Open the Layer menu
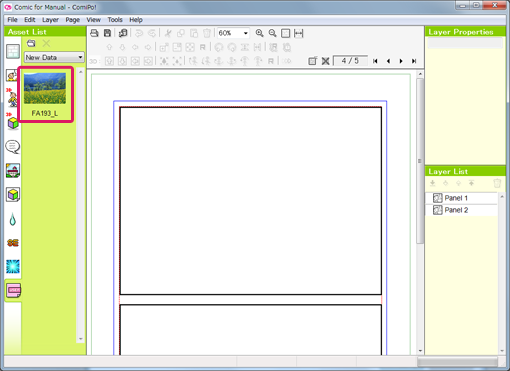510x371 pixels. pos(50,20)
